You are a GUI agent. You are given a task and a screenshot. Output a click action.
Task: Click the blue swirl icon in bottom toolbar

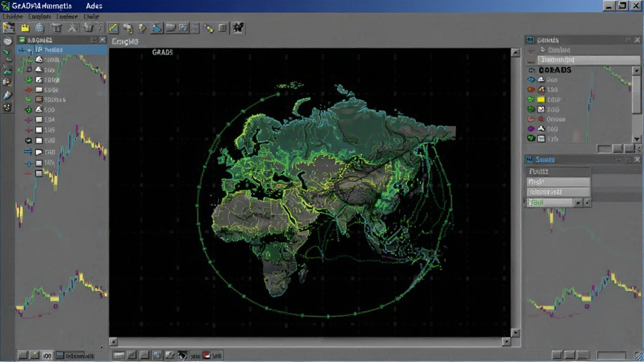(x=157, y=355)
